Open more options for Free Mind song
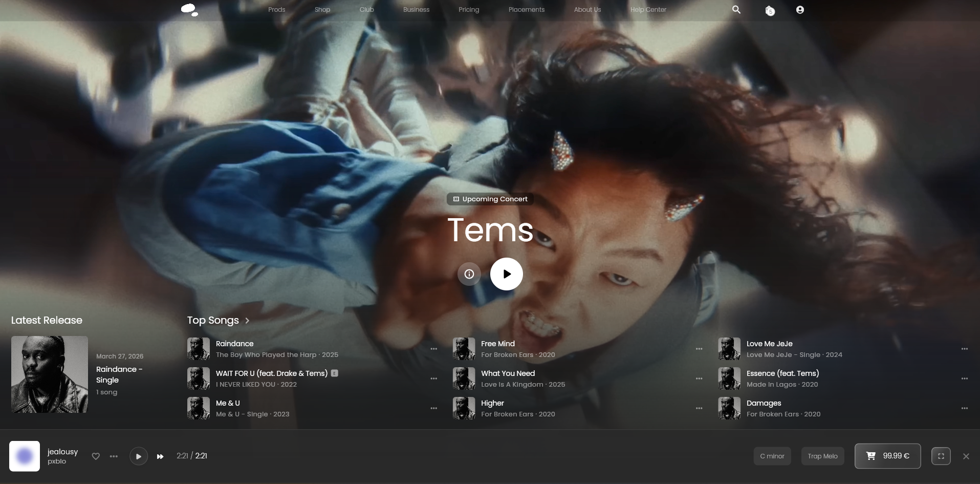 tap(699, 349)
